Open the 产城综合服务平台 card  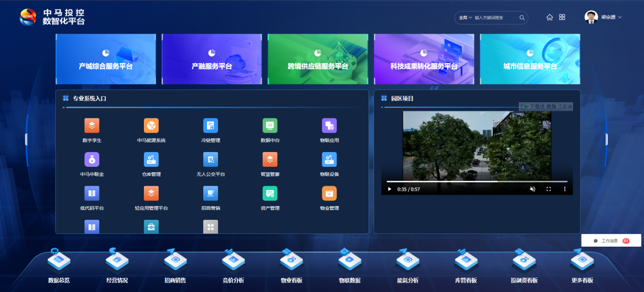point(106,59)
